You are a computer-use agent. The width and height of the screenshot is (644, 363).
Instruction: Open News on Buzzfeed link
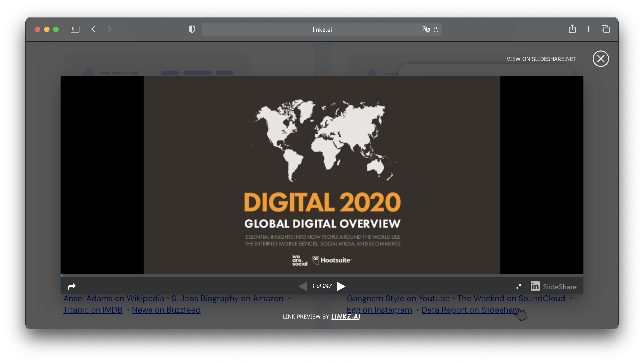click(166, 310)
